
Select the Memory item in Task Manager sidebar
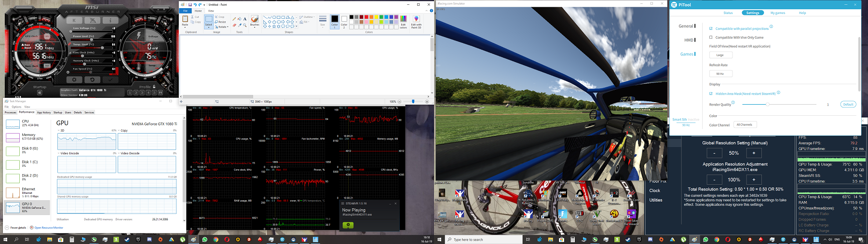28,136
